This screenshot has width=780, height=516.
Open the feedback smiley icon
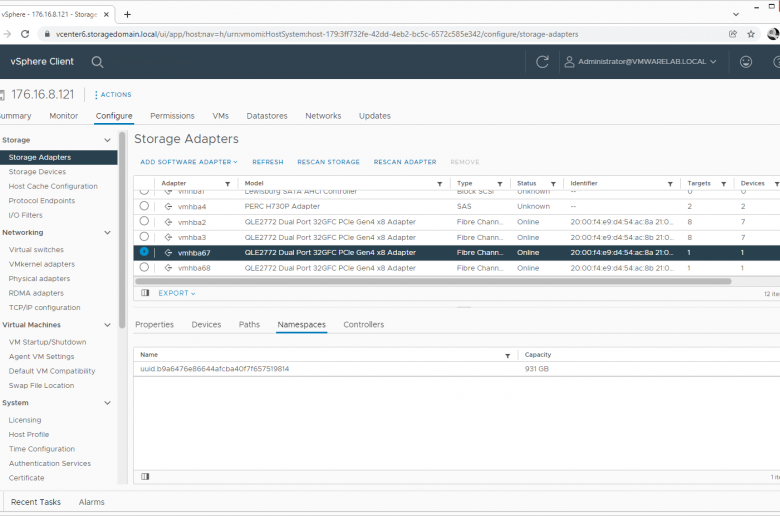point(746,62)
